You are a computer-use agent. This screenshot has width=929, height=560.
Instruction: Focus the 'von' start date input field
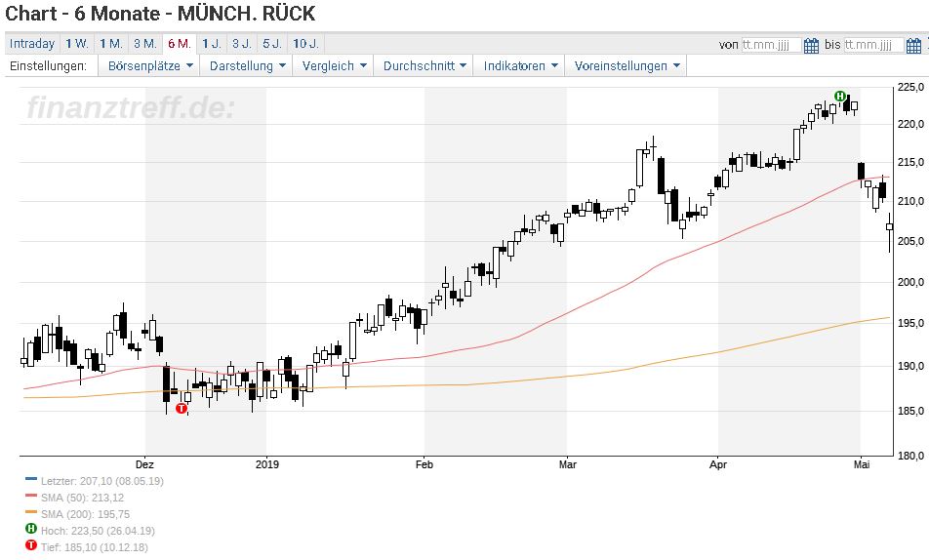[771, 45]
